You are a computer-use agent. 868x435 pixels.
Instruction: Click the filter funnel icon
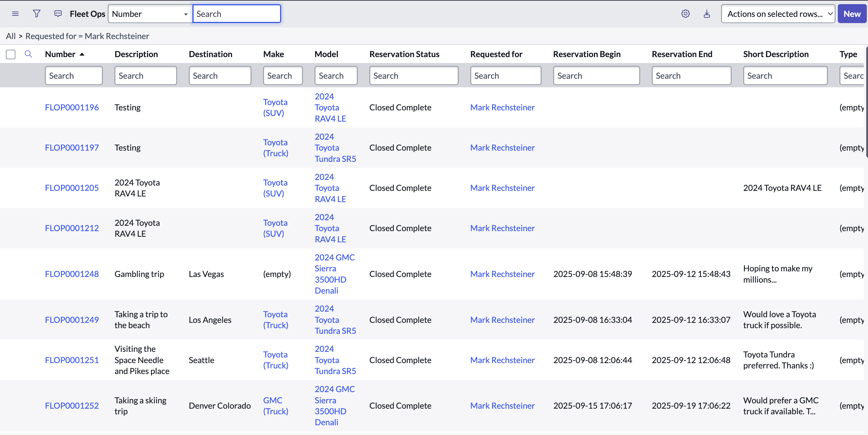[37, 14]
